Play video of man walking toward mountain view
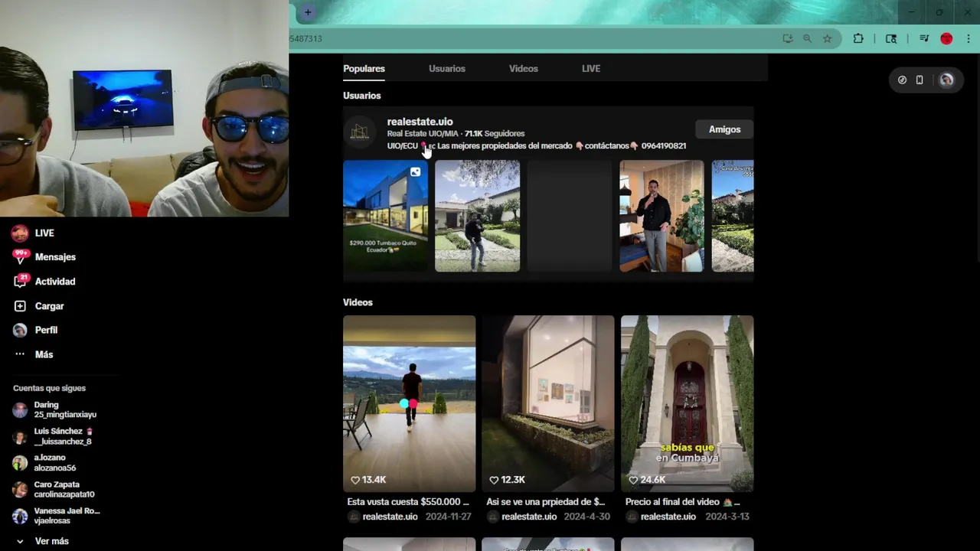Image resolution: width=980 pixels, height=551 pixels. tap(409, 403)
